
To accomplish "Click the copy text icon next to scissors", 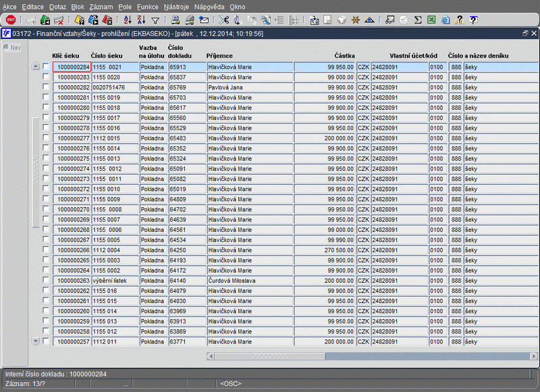I will pos(238,20).
